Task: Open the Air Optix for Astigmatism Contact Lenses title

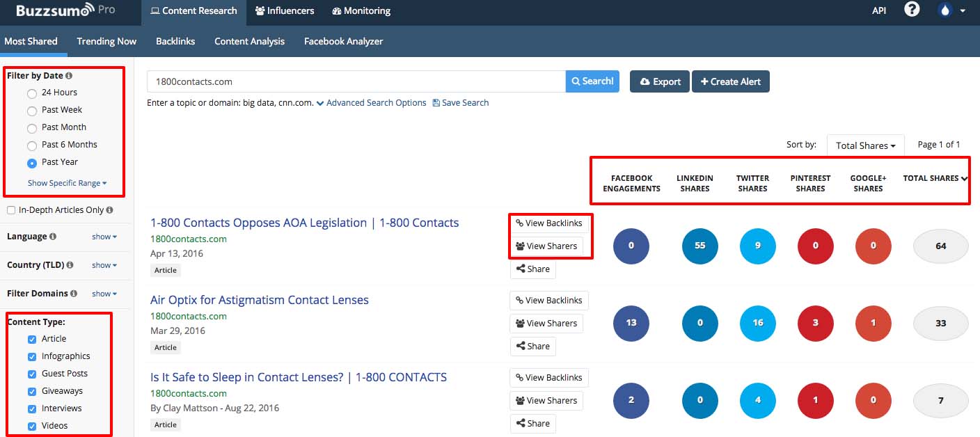Action: pyautogui.click(x=260, y=300)
